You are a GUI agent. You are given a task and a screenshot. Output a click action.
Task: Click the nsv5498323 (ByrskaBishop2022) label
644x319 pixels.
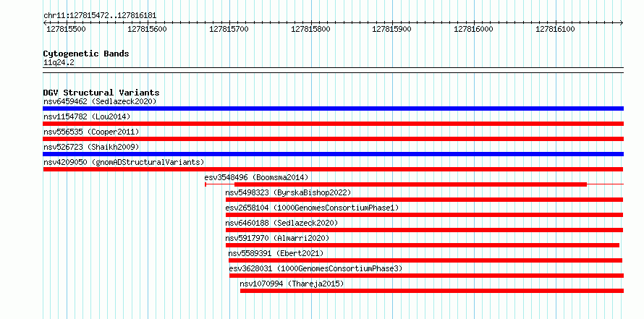[288, 192]
